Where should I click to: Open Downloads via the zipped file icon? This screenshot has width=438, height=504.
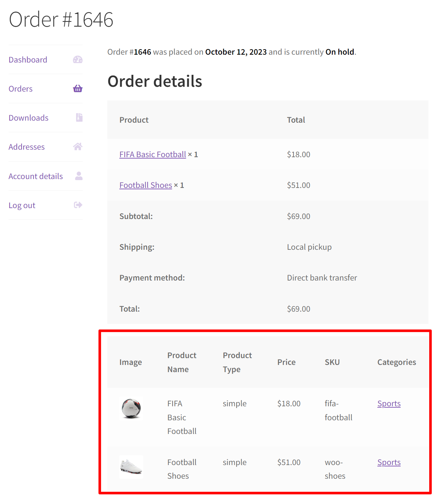click(79, 118)
